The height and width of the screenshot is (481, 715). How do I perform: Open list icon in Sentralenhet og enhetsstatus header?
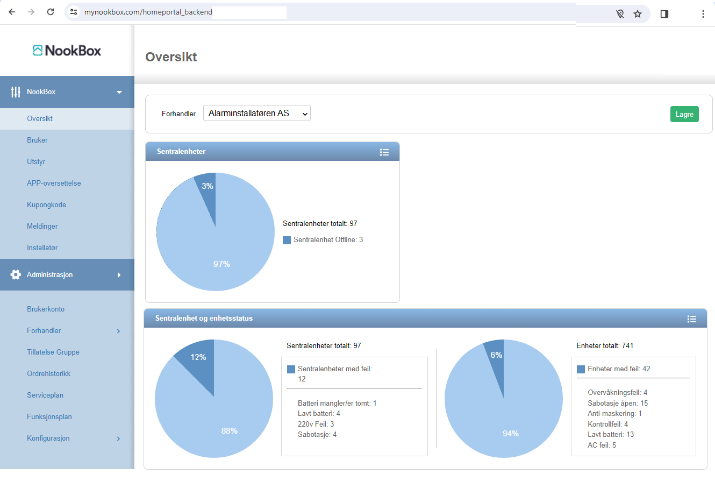tap(692, 319)
